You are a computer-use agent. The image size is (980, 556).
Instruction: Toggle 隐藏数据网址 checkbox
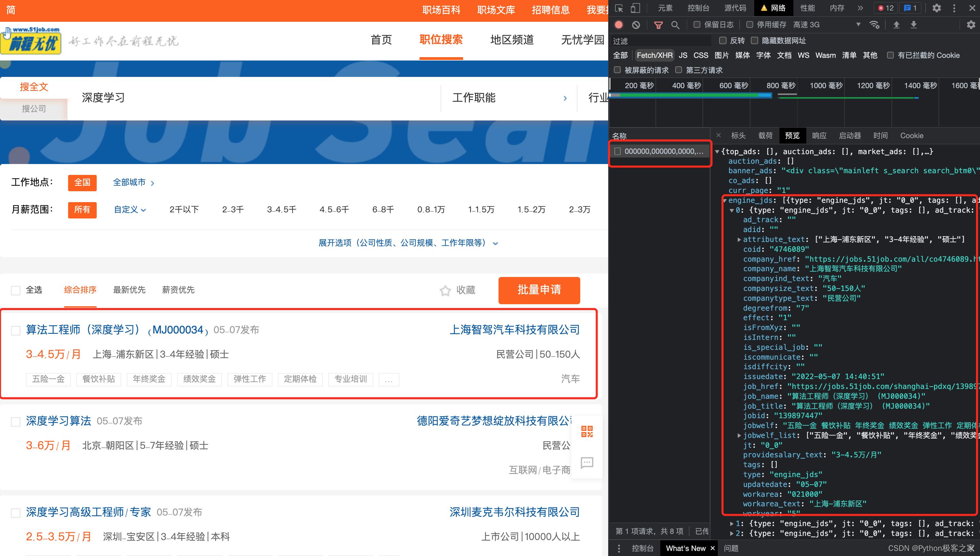tap(754, 40)
